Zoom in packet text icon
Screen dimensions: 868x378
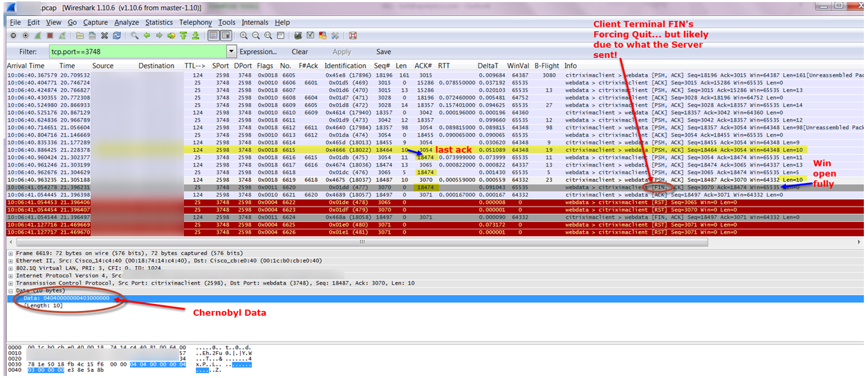coord(243,35)
